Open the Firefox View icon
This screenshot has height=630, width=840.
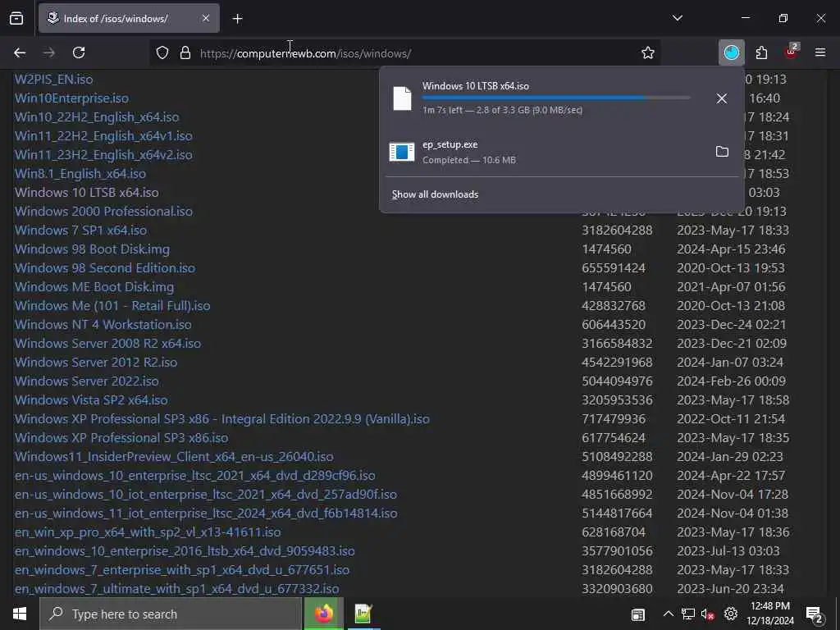(16, 18)
